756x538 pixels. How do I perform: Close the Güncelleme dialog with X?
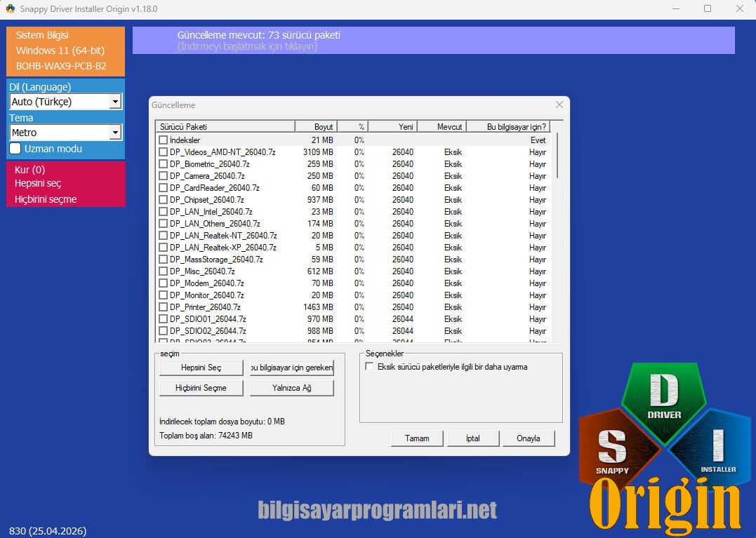click(x=559, y=105)
